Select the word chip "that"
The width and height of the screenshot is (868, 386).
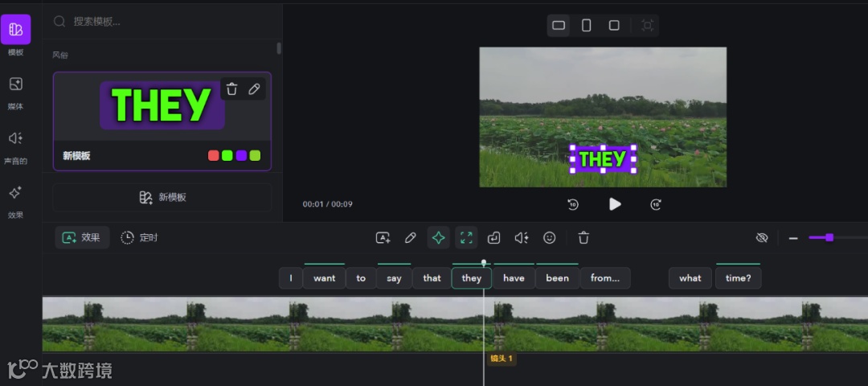[432, 278]
